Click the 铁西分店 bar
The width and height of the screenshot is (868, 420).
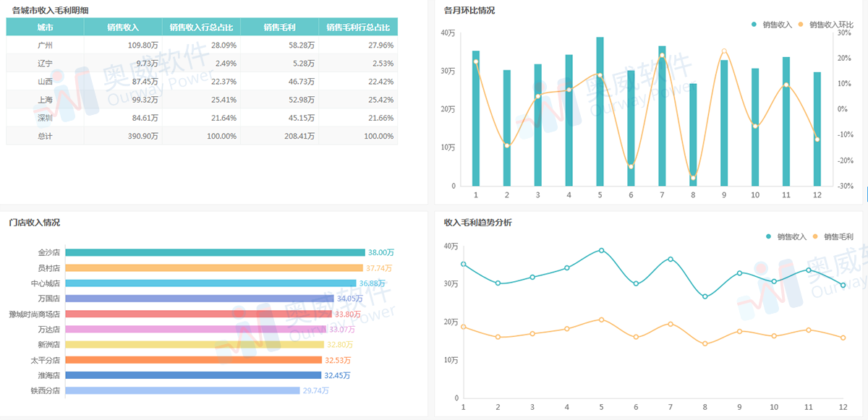(182, 390)
